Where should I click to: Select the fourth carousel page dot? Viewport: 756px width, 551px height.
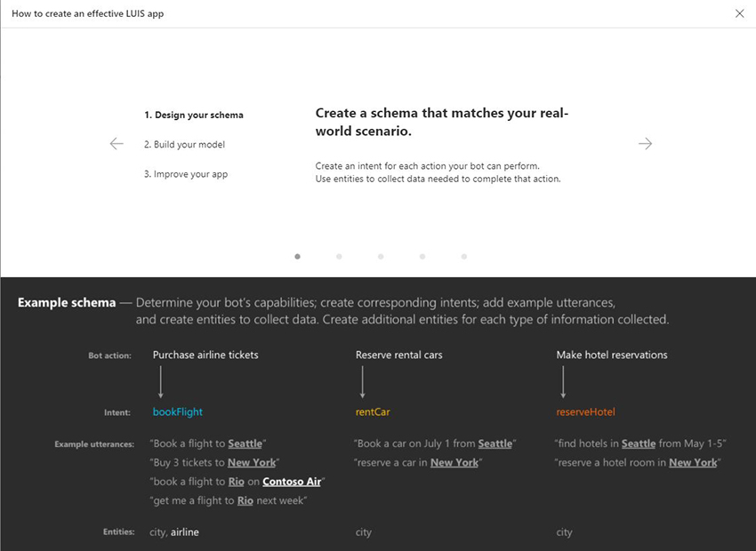(x=422, y=256)
